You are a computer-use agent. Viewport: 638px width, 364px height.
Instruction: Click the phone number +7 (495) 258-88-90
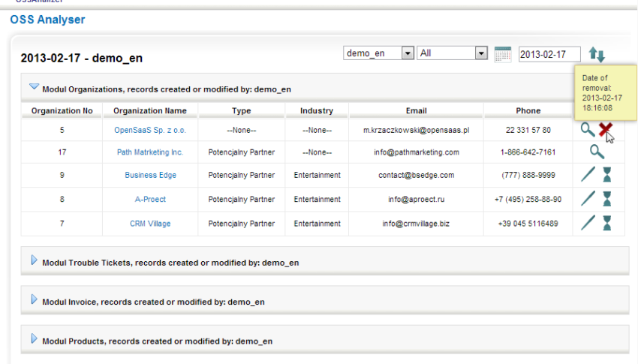pos(528,200)
